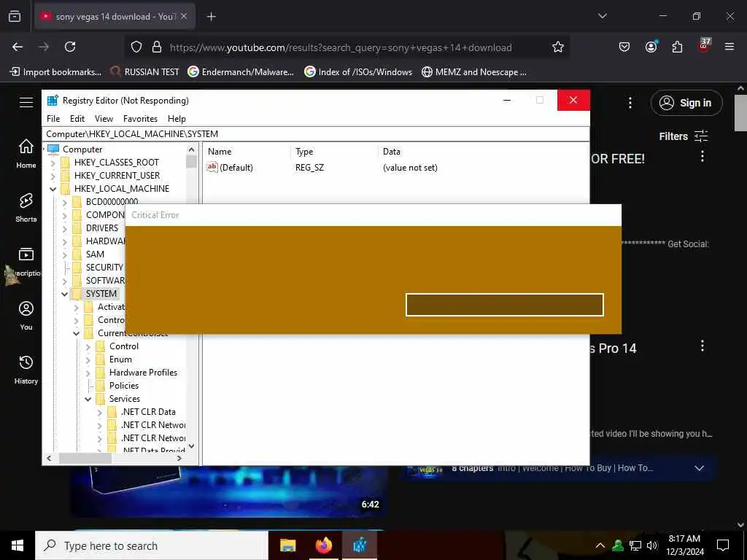This screenshot has height=560, width=747.
Task: Open the Pocket save icon
Action: [x=624, y=47]
